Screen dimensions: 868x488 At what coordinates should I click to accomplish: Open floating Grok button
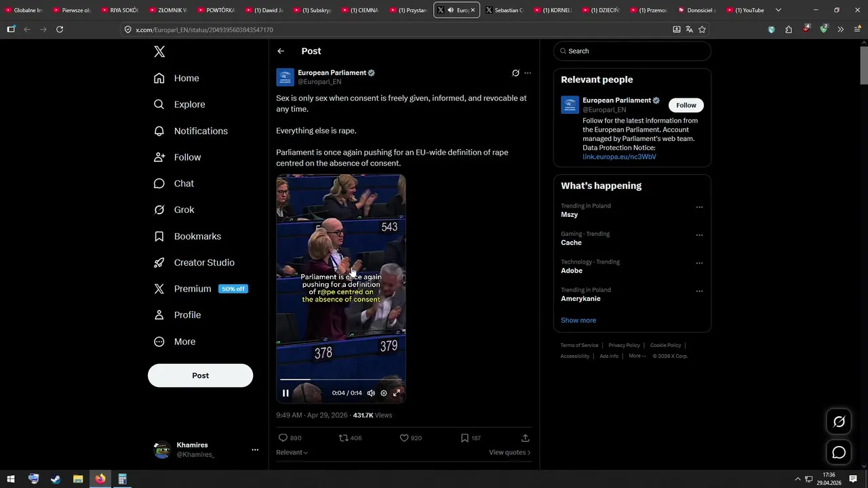pyautogui.click(x=839, y=422)
